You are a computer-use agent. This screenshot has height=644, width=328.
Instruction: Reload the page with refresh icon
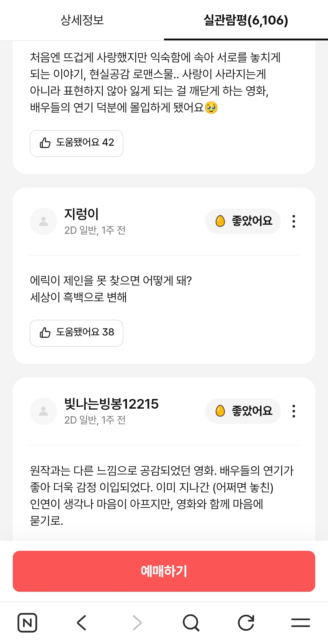click(246, 623)
